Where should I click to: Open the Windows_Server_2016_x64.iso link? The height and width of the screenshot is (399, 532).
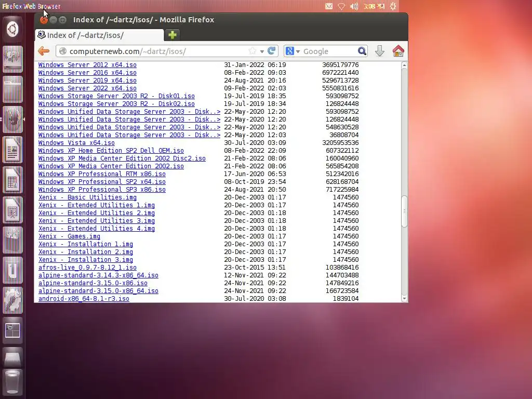click(87, 73)
